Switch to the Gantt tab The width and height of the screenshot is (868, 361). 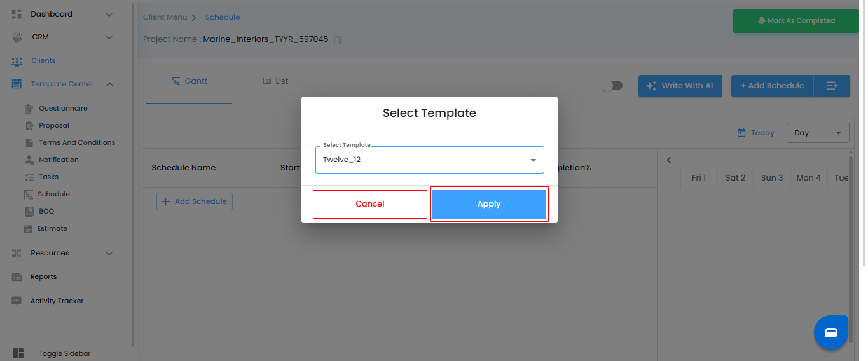189,81
